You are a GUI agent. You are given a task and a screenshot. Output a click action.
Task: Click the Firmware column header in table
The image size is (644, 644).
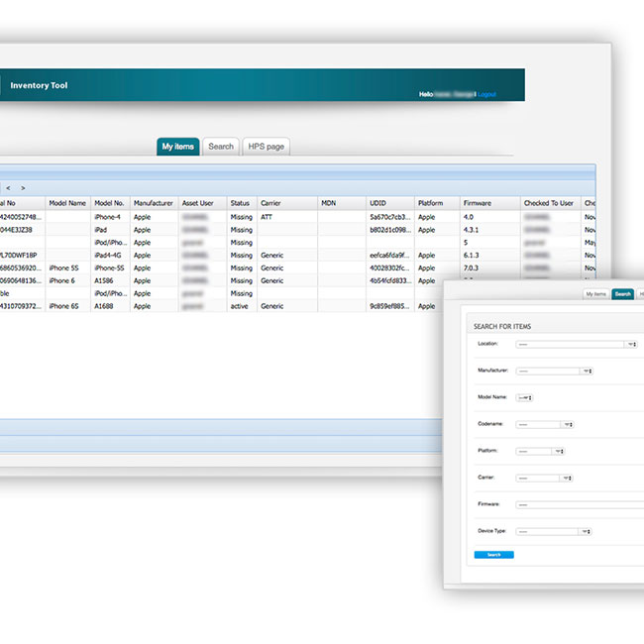tap(477, 203)
